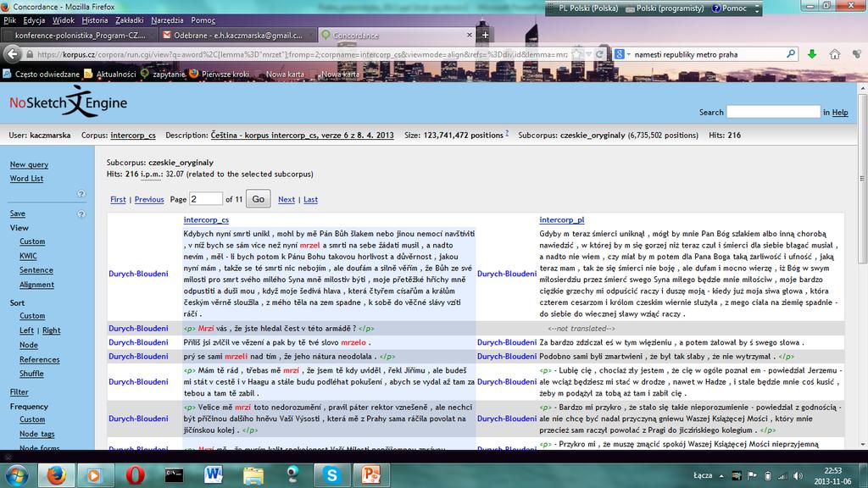
Task: Switch view to KWIC
Action: pyautogui.click(x=28, y=256)
